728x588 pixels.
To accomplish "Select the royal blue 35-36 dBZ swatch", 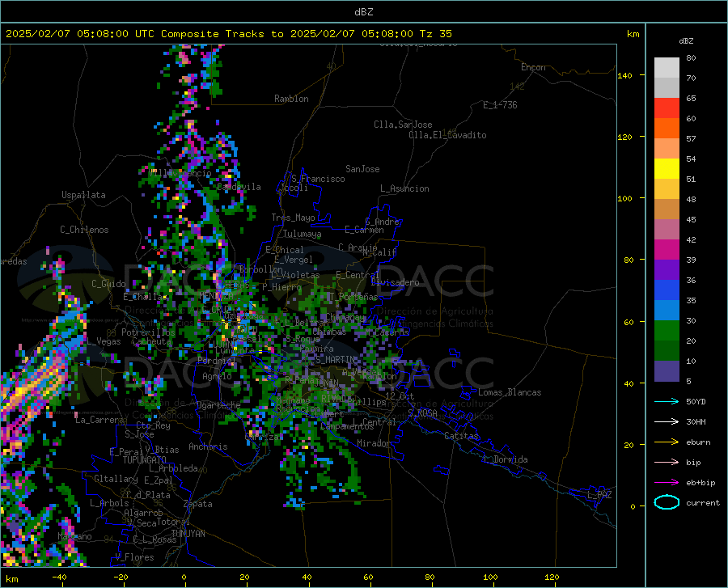I will (x=667, y=290).
